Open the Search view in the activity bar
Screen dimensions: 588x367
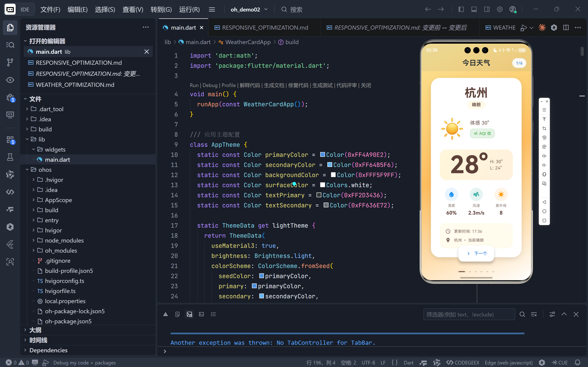tap(10, 45)
